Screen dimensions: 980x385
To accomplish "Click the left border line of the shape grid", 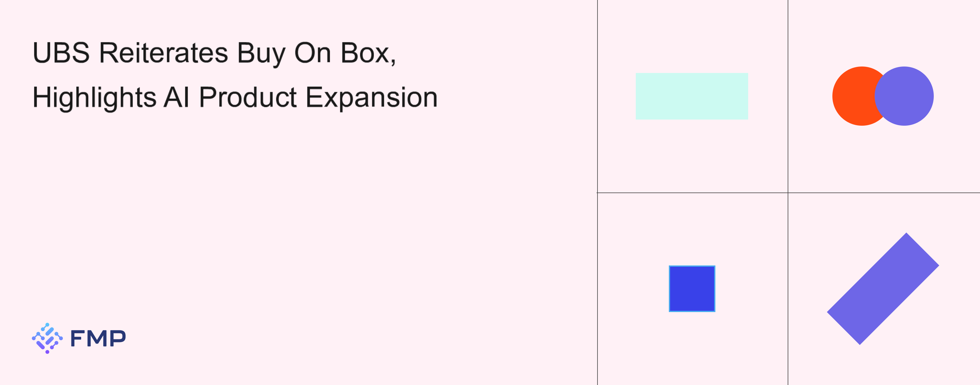I will coord(597,192).
